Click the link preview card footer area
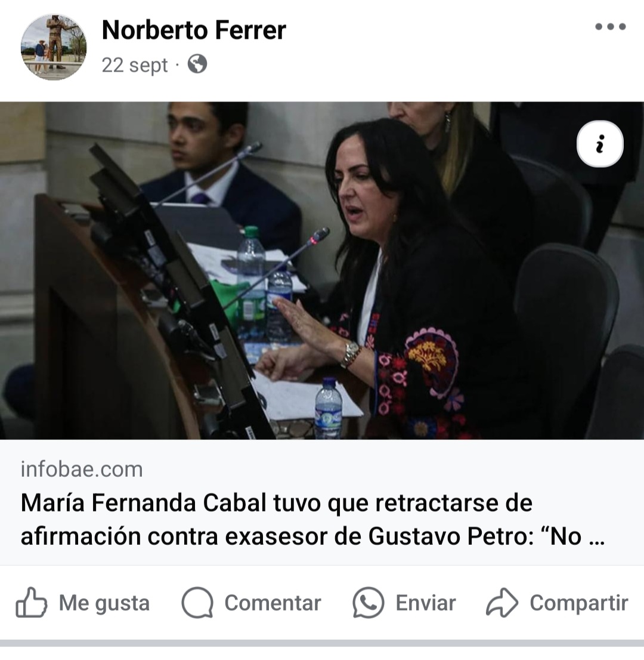This screenshot has width=644, height=660. point(322,502)
